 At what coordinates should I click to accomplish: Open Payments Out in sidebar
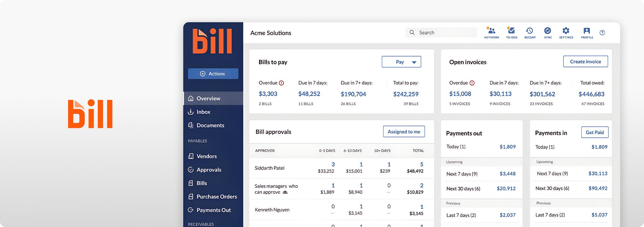(213, 210)
